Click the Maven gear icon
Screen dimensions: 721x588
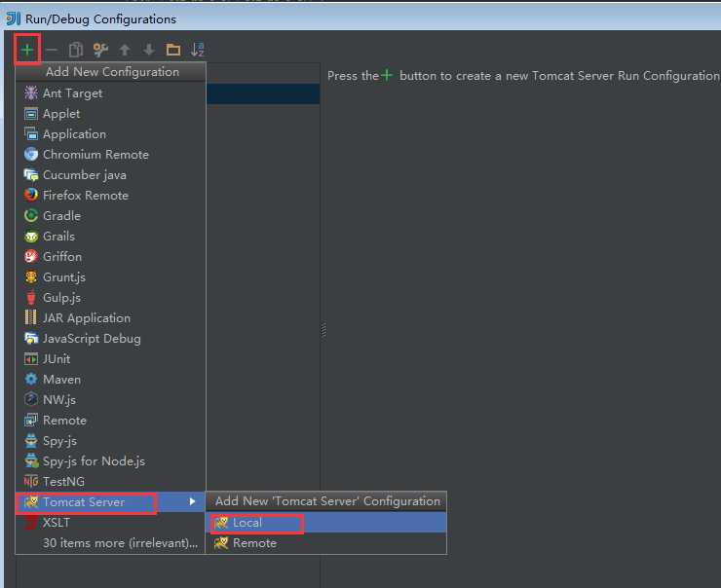pyautogui.click(x=31, y=379)
